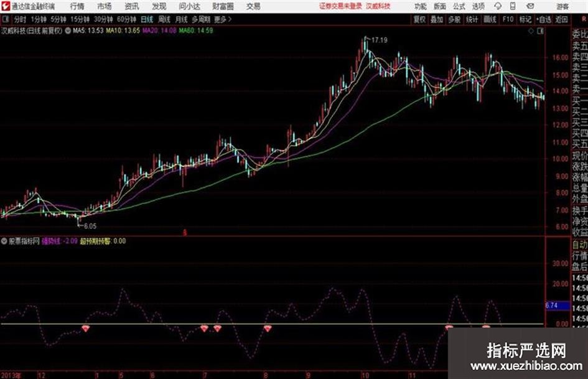Switch to the 5分钟 period tab

point(58,19)
